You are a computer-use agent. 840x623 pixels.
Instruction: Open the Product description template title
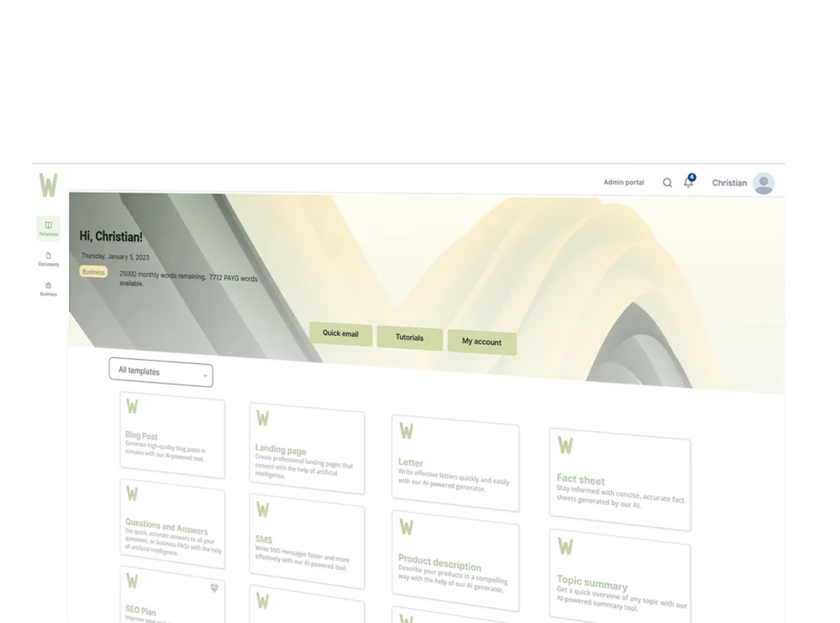point(440,563)
